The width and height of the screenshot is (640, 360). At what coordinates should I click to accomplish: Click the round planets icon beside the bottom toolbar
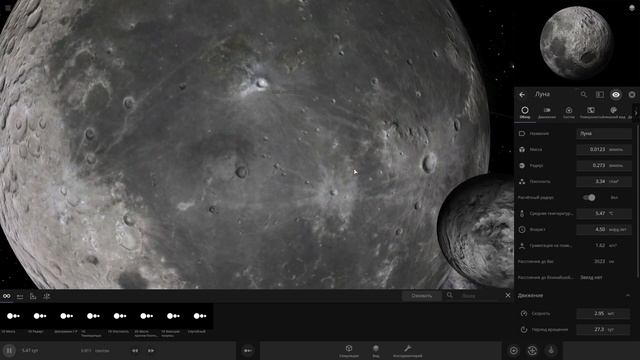(247, 350)
